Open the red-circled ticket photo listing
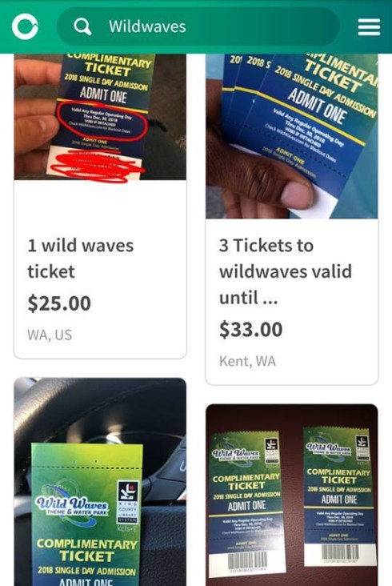The image size is (392, 586). pos(100,117)
